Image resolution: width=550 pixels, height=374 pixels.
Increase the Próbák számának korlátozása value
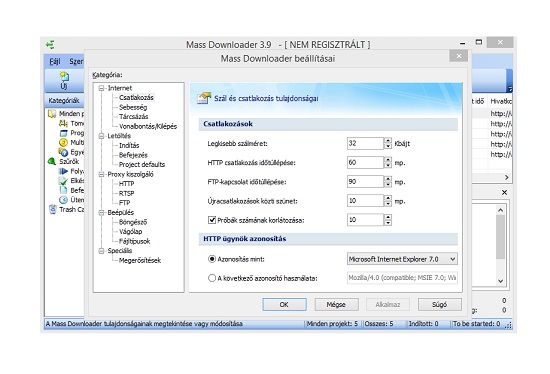388,217
